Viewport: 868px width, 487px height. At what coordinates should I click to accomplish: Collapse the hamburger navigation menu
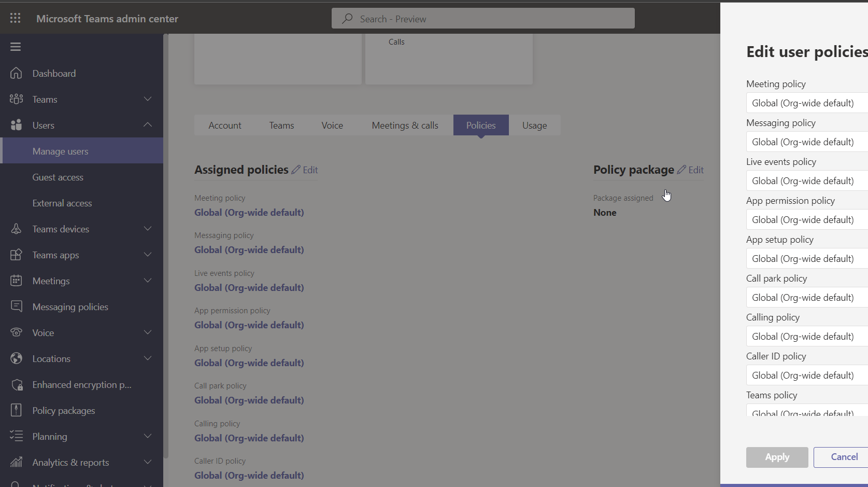[16, 47]
